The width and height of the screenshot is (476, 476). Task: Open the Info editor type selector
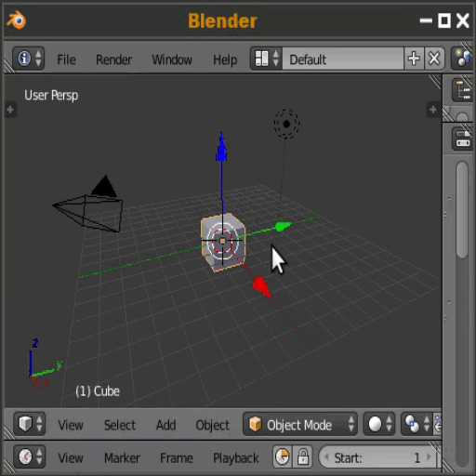point(29,59)
